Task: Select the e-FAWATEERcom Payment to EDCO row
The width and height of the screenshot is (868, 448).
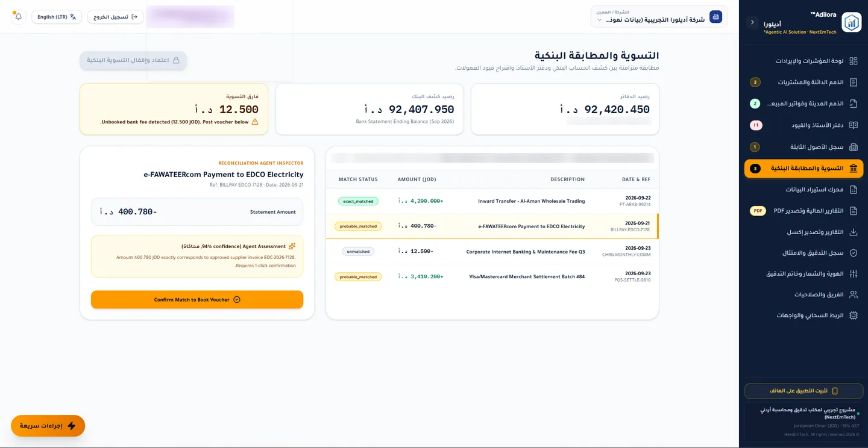Action: (492, 226)
